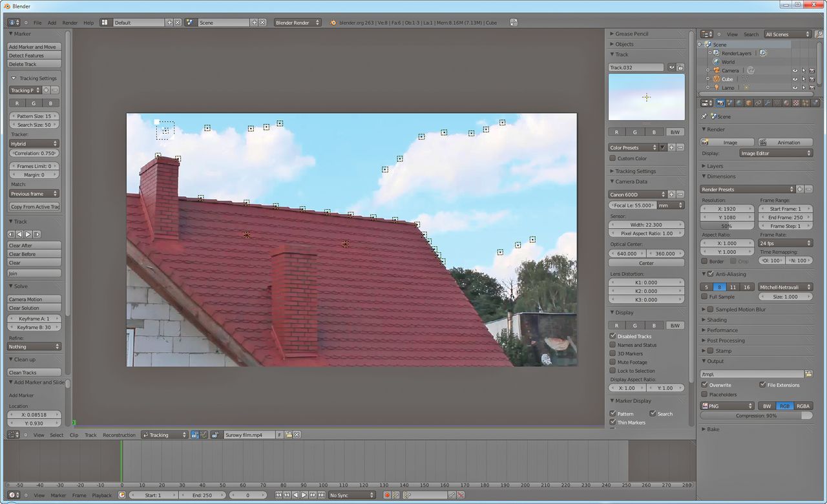This screenshot has height=504, width=827.
Task: Play animation in reverse in timeline
Action: pyautogui.click(x=296, y=495)
